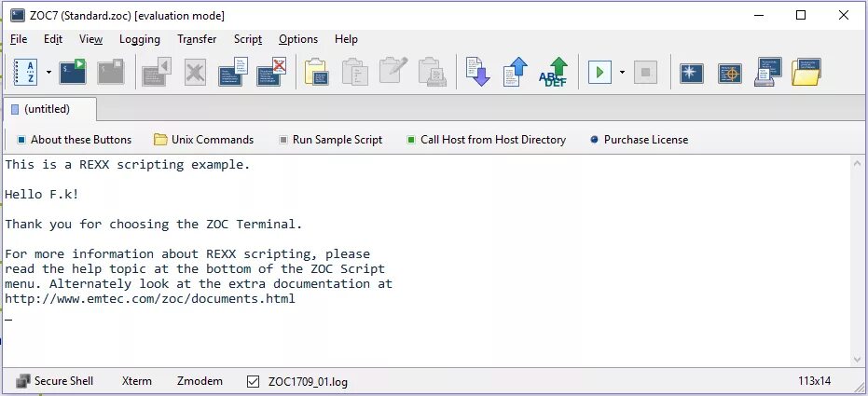The height and width of the screenshot is (396, 868).
Task: Expand the Run Script dropdown arrow
Action: point(622,72)
